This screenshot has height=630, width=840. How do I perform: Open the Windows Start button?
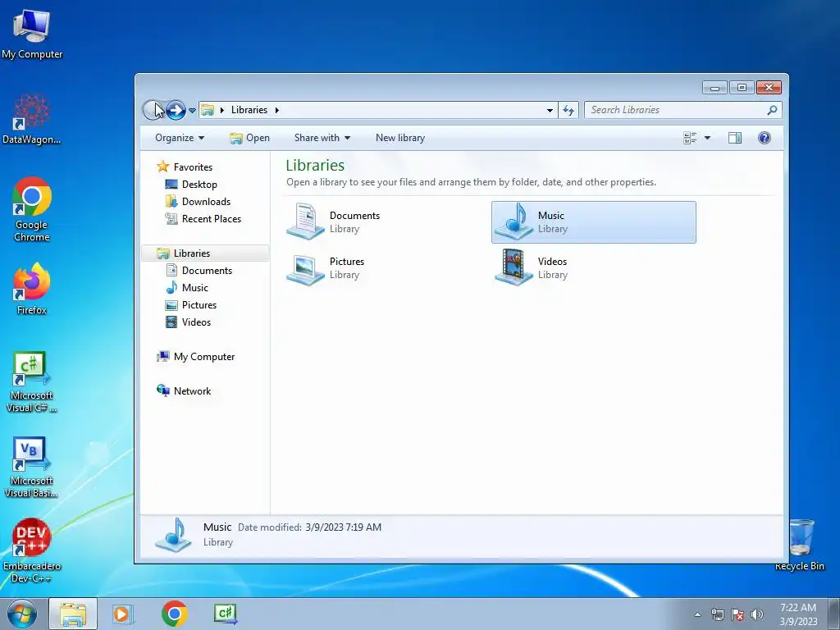[x=22, y=614]
